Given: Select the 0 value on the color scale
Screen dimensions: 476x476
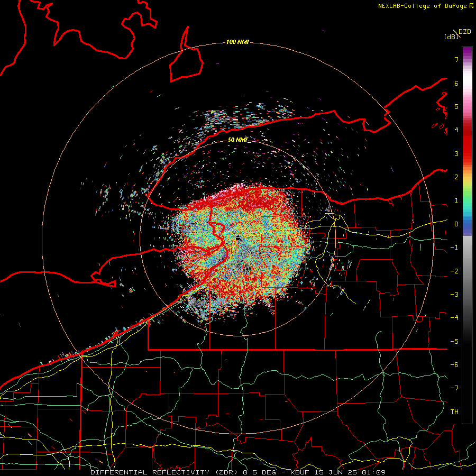Looking at the screenshot, I should point(456,224).
